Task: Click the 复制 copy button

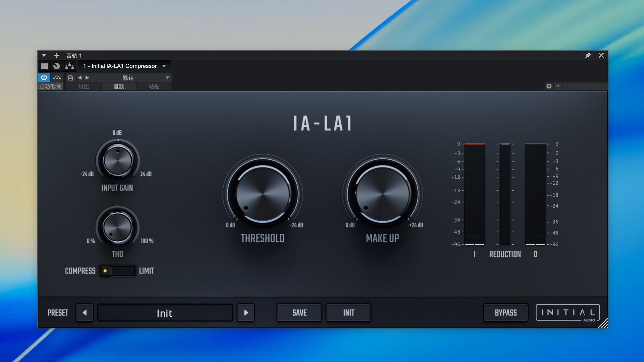Action: coord(119,86)
